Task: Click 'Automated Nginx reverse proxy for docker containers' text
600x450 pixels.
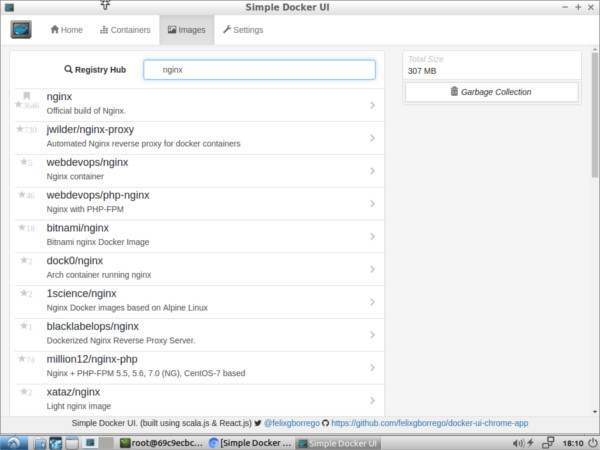Action: (143, 143)
